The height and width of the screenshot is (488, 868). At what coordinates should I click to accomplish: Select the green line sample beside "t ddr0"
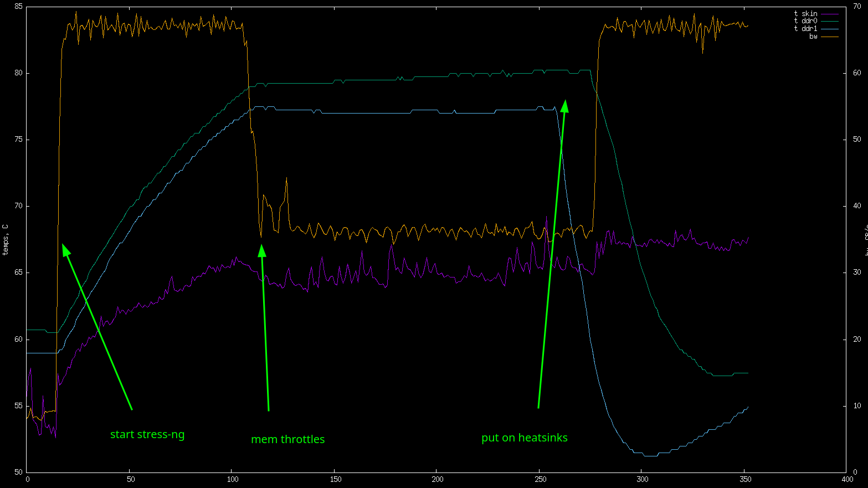(x=830, y=21)
